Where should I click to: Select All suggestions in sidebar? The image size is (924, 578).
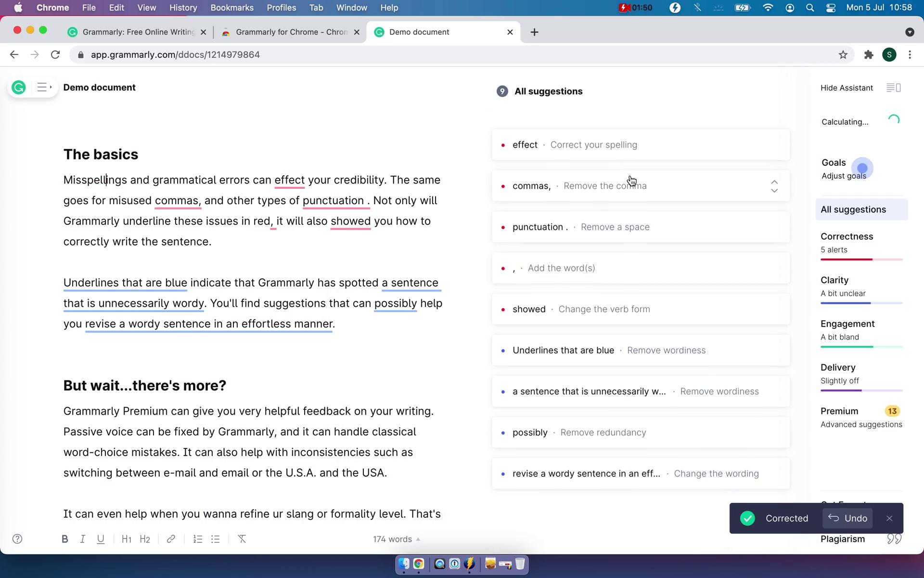point(861,210)
